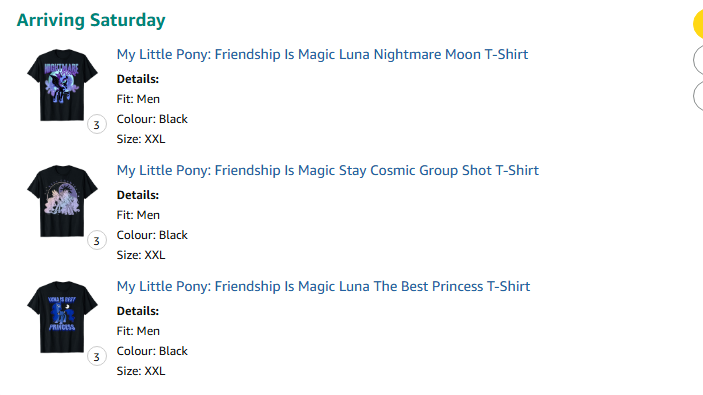Open the Luna The Best Princess T-Shirt link
The image size is (703, 395).
[x=323, y=286]
